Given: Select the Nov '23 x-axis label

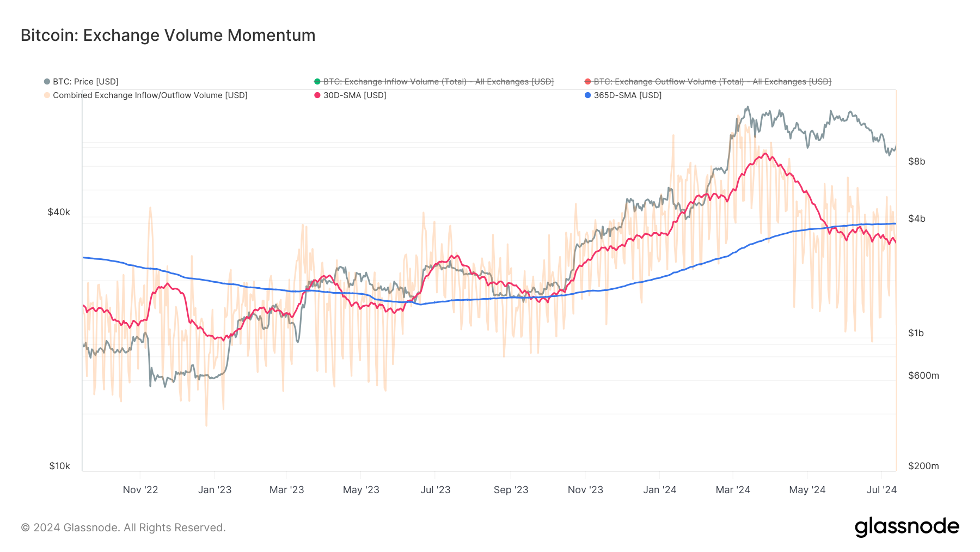Looking at the screenshot, I should point(585,490).
